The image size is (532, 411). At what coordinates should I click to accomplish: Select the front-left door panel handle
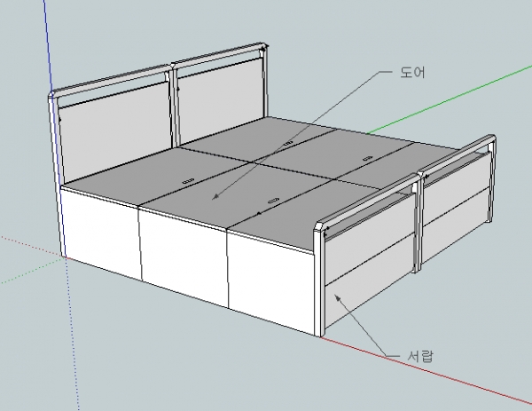point(188,181)
